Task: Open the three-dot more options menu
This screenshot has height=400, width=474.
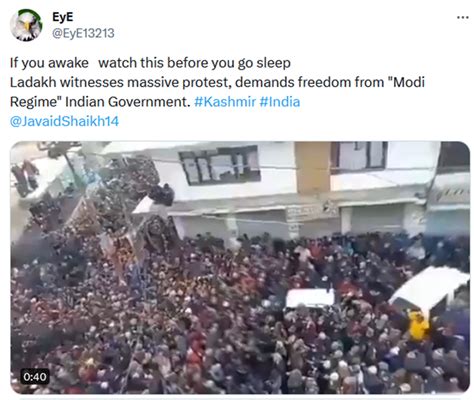Action: pos(463,17)
